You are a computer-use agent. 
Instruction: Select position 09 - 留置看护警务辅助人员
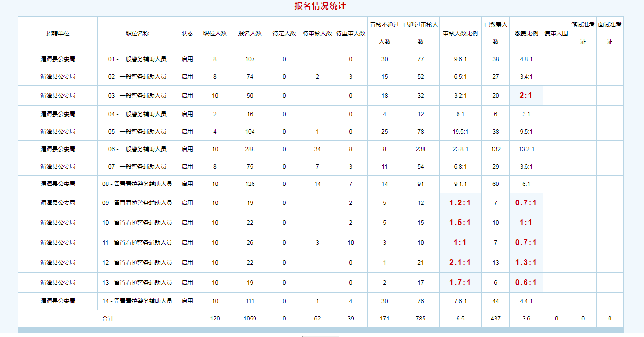click(137, 203)
